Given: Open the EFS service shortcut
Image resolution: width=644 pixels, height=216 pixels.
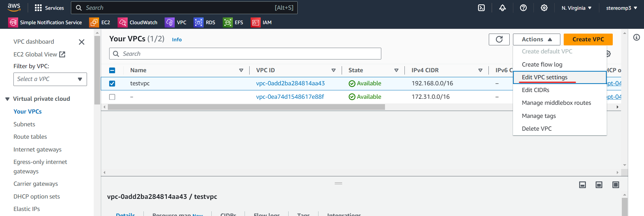Looking at the screenshot, I should [x=233, y=23].
